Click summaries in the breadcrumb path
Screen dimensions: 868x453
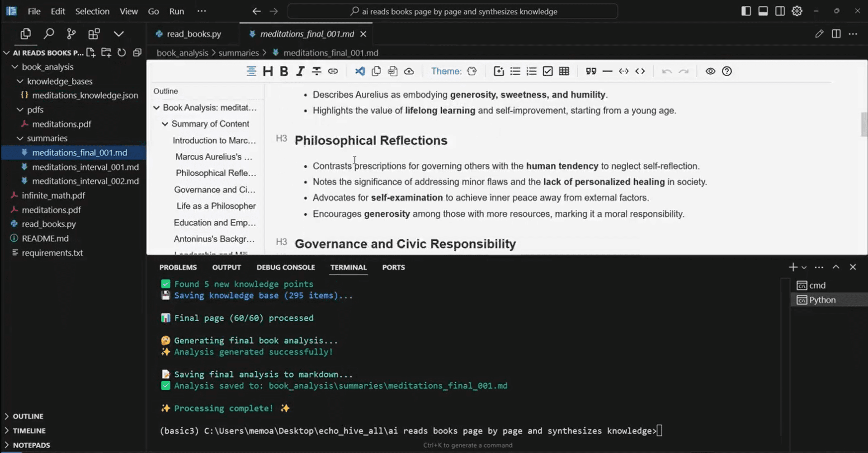(x=239, y=53)
